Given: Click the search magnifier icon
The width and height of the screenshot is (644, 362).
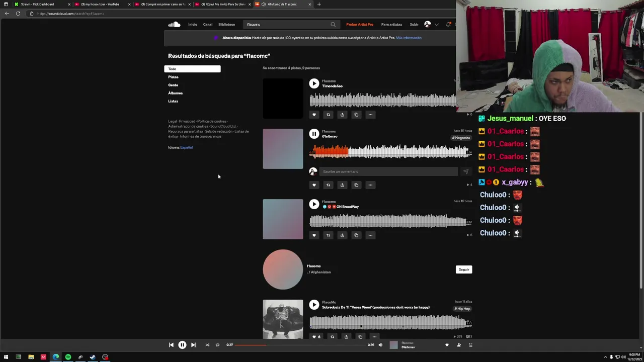Looking at the screenshot, I should 333,24.
